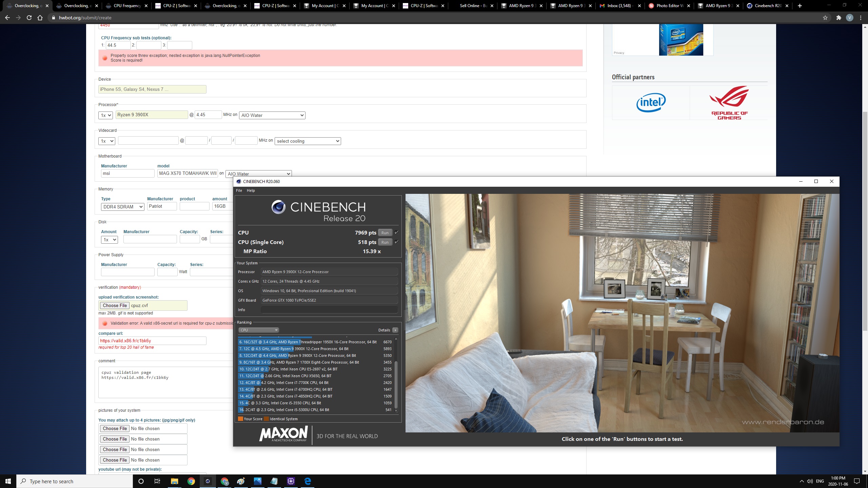Open videocard count 1x dropdown
This screenshot has height=488, width=868.
pos(107,141)
